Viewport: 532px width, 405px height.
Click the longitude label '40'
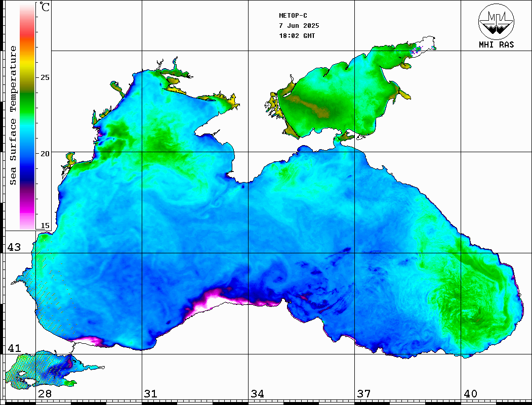[x=470, y=394]
